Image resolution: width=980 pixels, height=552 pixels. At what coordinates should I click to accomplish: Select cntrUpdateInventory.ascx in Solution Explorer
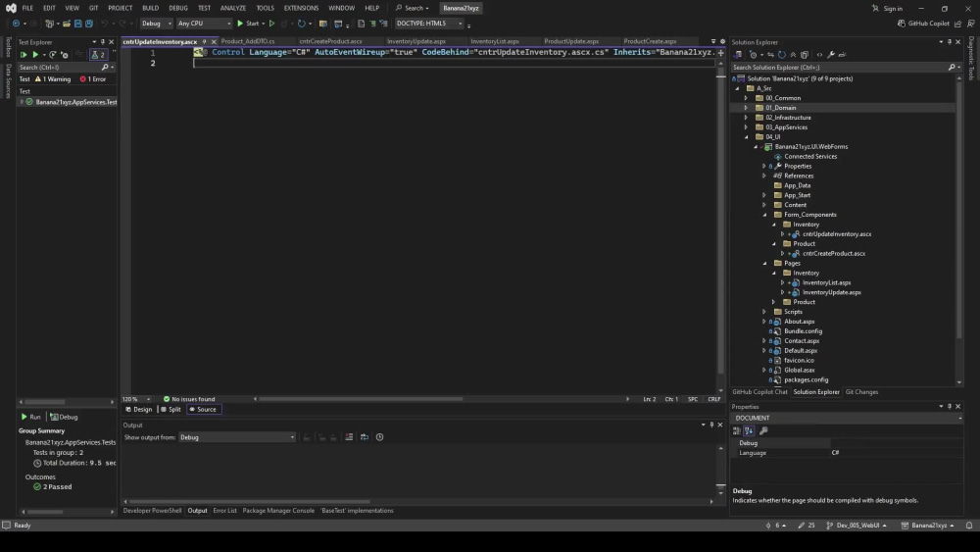836,233
